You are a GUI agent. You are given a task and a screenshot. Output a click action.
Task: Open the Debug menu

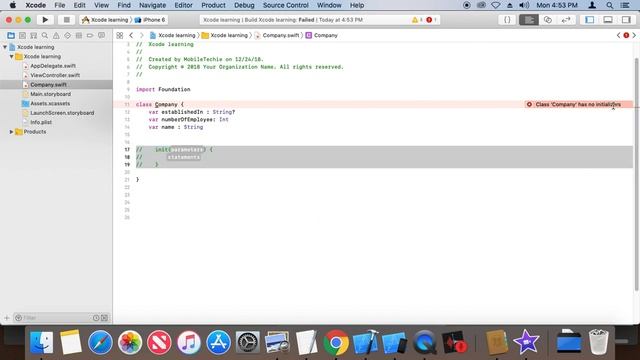[244, 5]
